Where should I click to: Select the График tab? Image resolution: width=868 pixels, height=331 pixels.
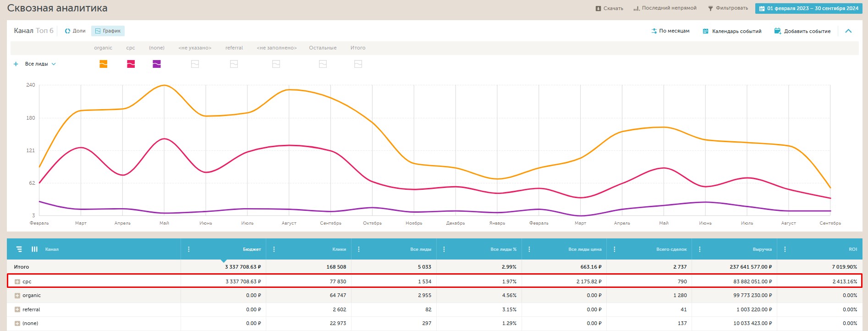pyautogui.click(x=108, y=31)
